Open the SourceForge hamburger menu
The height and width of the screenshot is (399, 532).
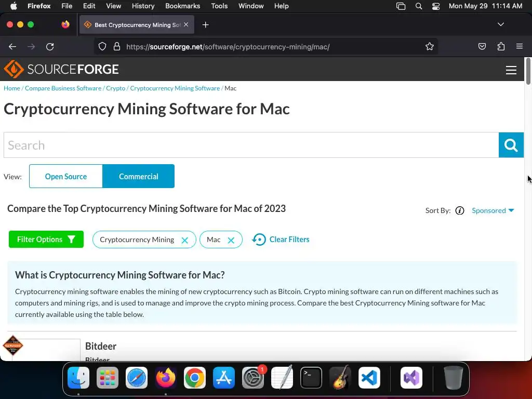point(511,70)
